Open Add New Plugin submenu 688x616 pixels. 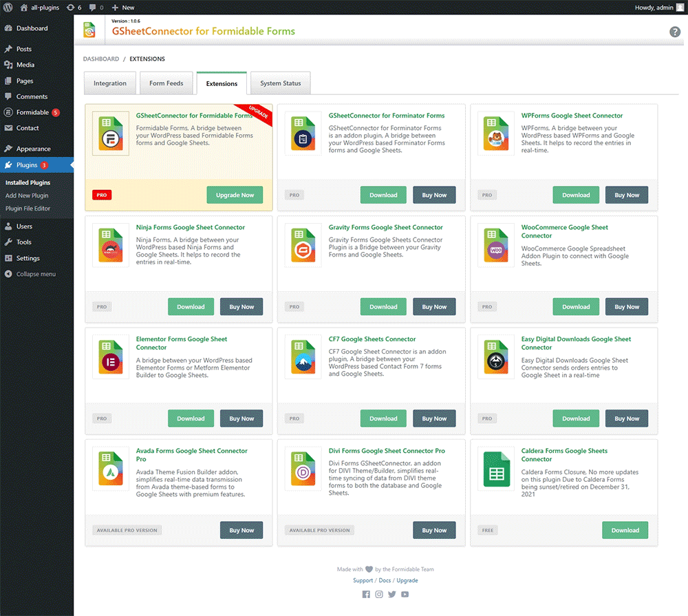coord(27,195)
